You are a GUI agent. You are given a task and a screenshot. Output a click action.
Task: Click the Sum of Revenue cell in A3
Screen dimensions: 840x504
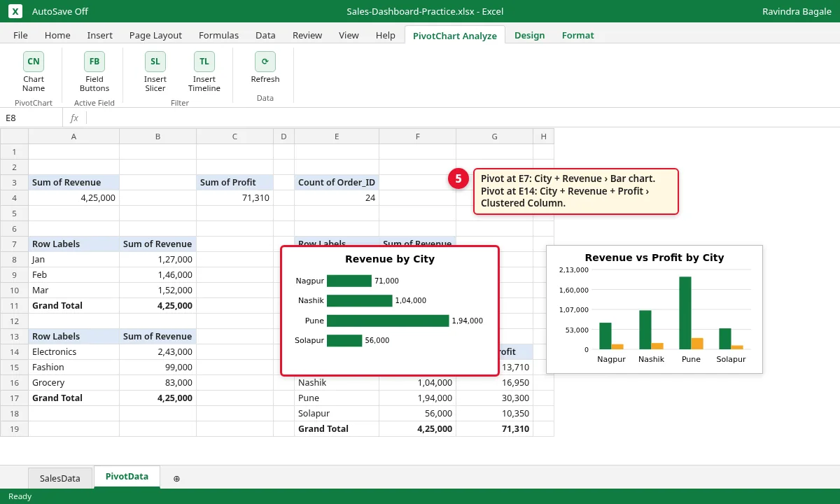(x=74, y=183)
